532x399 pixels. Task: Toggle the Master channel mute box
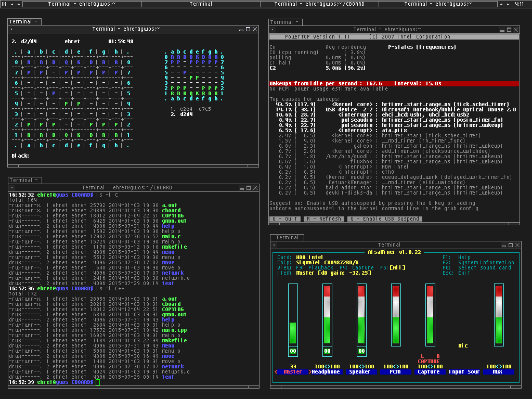coord(293,351)
